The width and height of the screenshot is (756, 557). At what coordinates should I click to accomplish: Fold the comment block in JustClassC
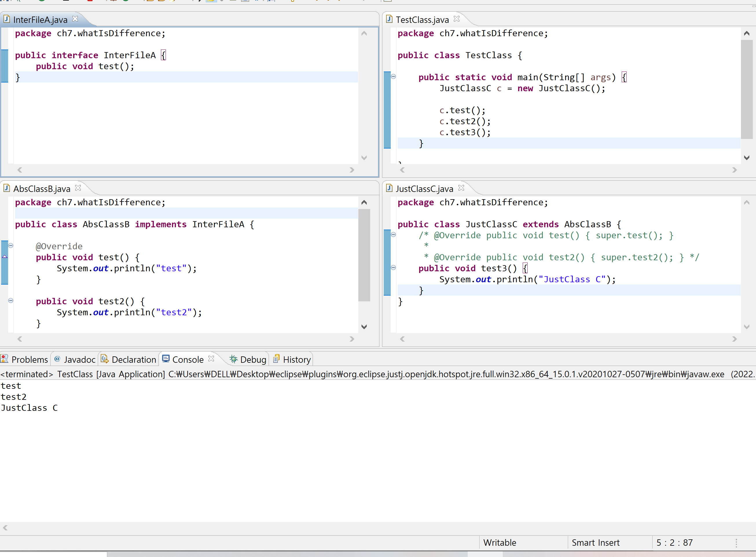393,235
